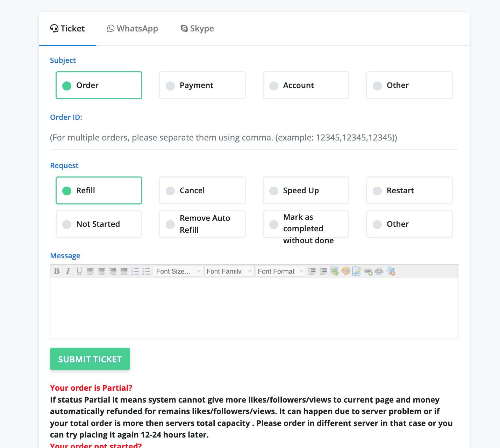Viewport: 500px width, 448px height.
Task: Click 'Your order not started?' heading
Action: tap(96, 445)
